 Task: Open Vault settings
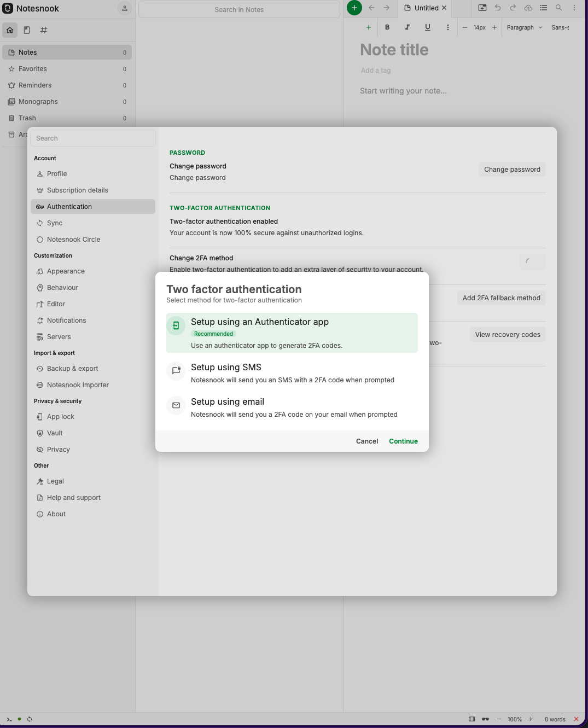coord(93,433)
